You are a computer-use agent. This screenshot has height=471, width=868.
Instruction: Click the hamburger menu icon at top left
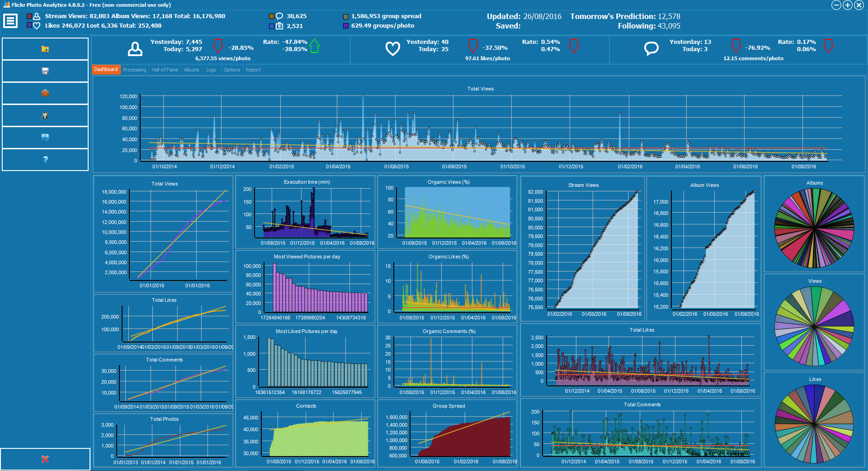(10, 21)
